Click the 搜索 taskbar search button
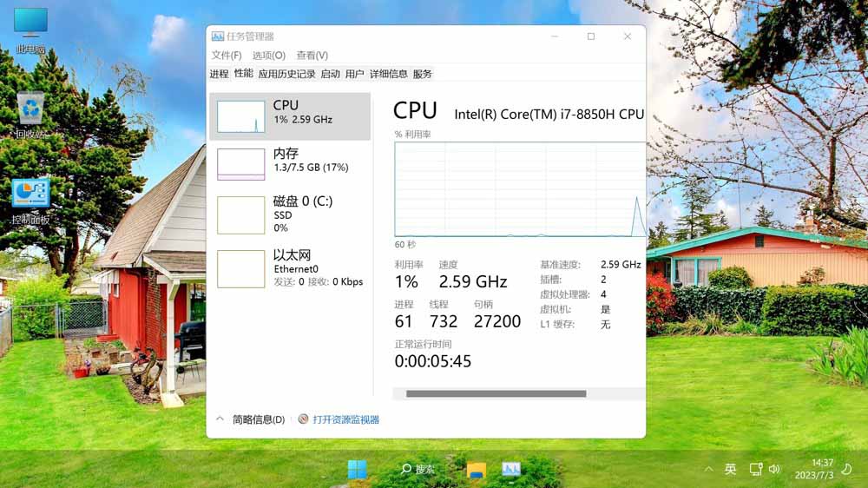This screenshot has width=868, height=488. coord(417,470)
